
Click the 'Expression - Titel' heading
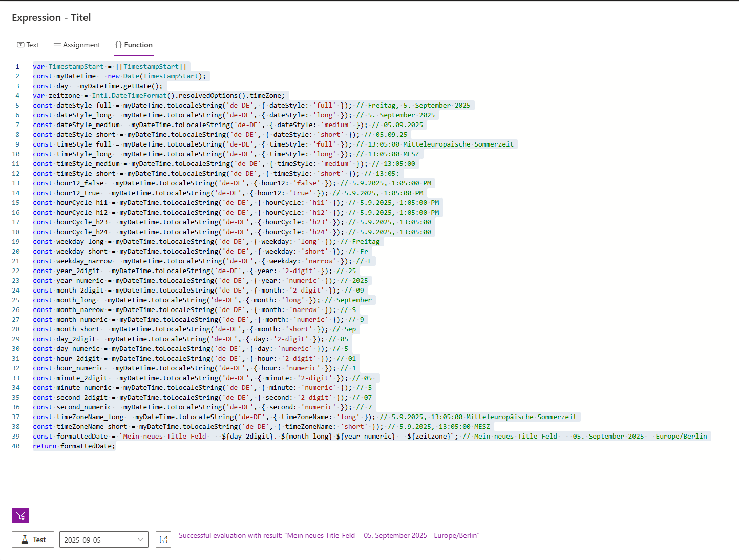pyautogui.click(x=51, y=17)
